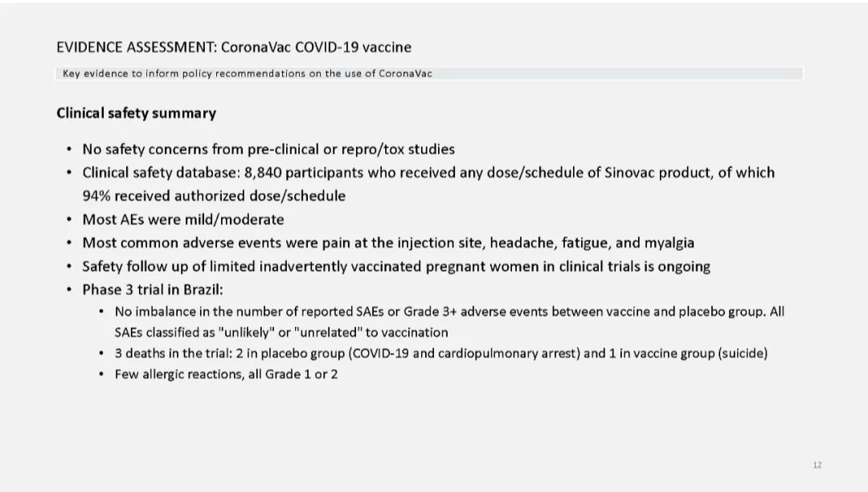Select the 'No safety concerns from pre-clinical' bullet
The image size is (868, 492).
pos(268,150)
